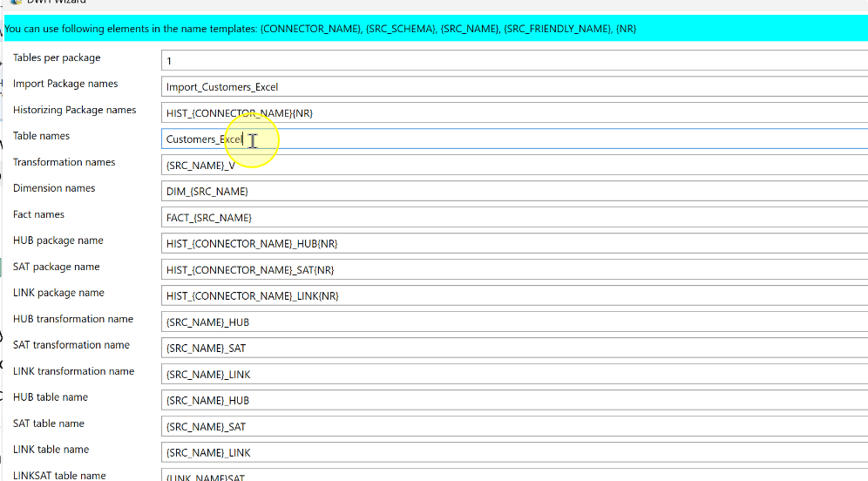Viewport: 868px width, 481px height.
Task: Click the SAT table name field
Action: point(514,427)
